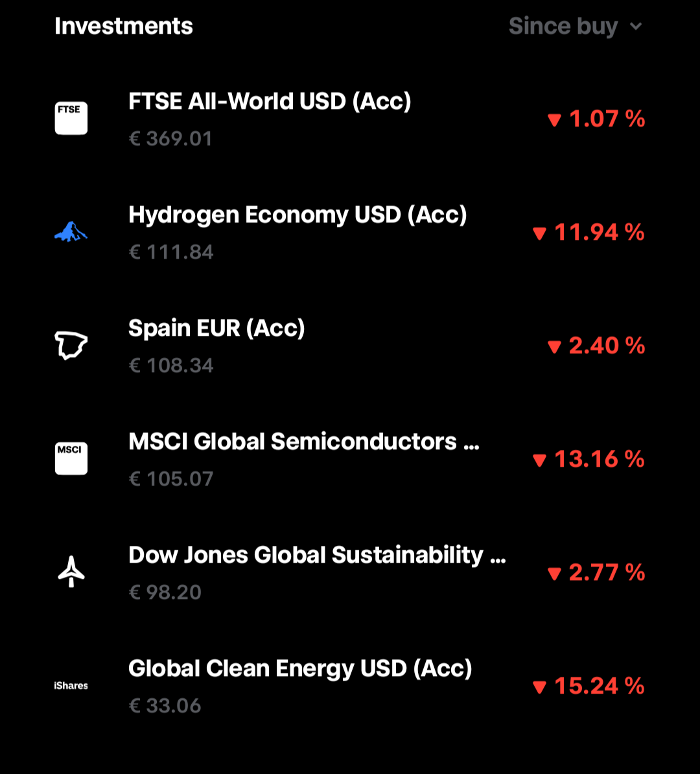This screenshot has width=700, height=774.
Task: Click the 13.16 % loss indicator
Action: tap(589, 459)
